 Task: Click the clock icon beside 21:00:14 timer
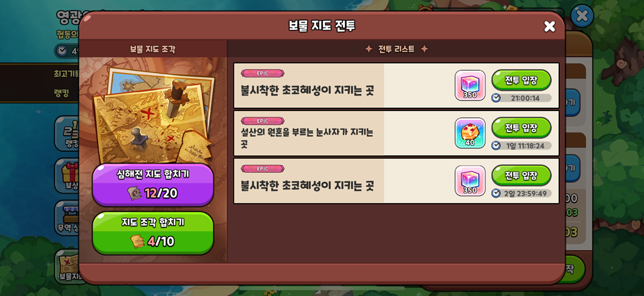[496, 98]
